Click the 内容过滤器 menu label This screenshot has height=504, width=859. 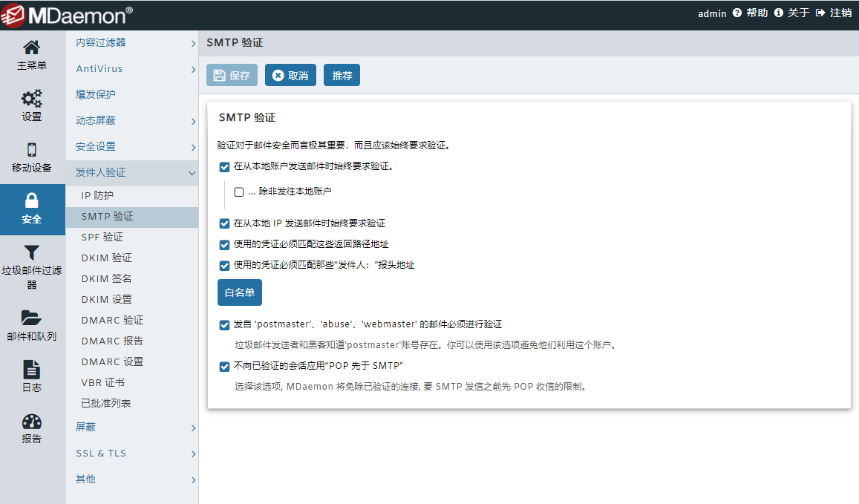[x=101, y=43]
